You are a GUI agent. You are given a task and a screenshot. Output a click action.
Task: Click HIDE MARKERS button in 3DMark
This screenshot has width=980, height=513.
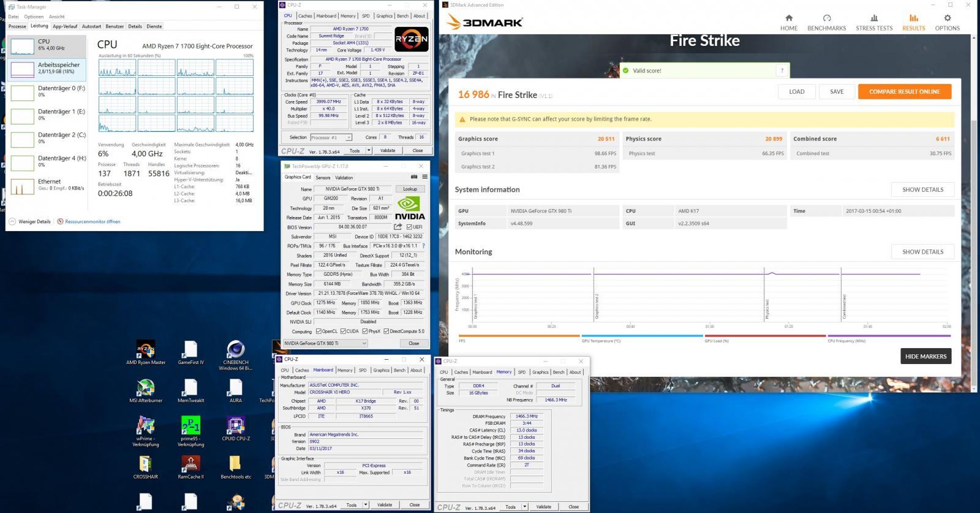925,356
